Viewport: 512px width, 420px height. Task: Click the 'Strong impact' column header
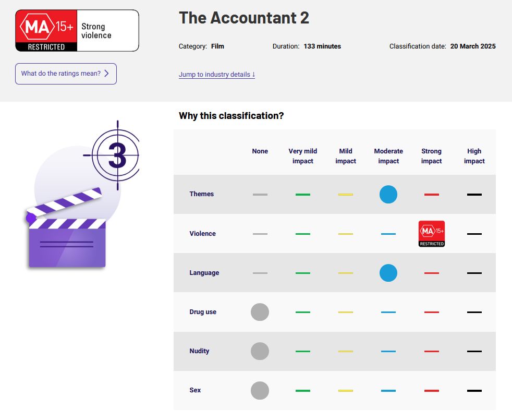point(431,156)
